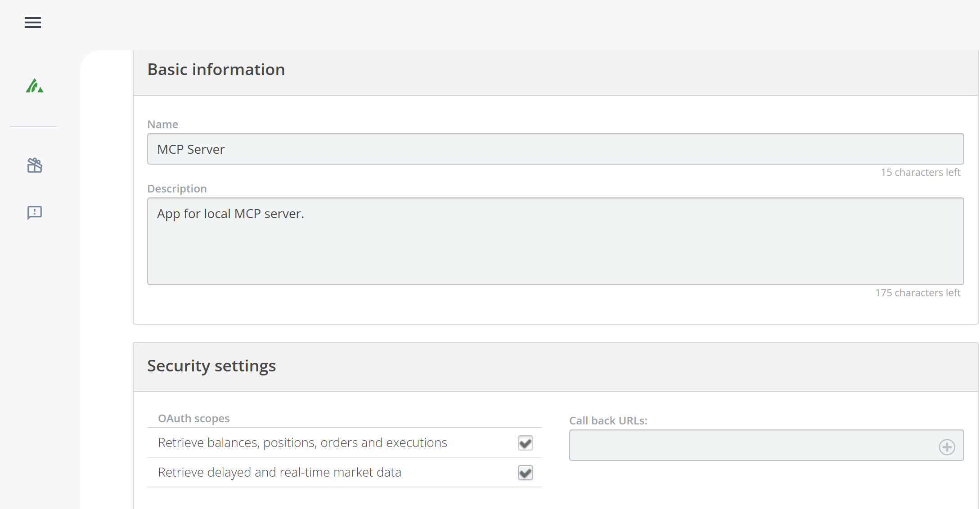
Task: Click the Description field label
Action: point(177,189)
